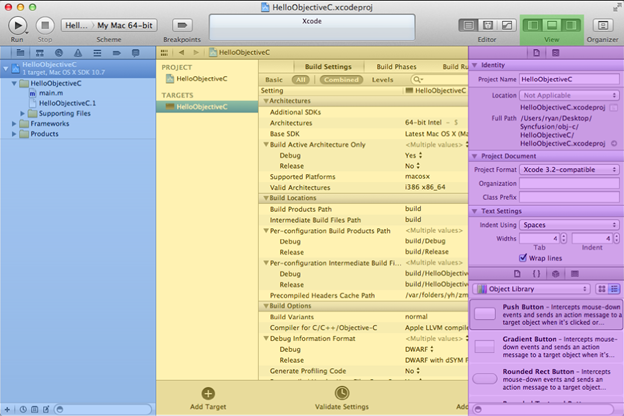Show the Debug navigator
Viewport: 624px width, 416px height.
coord(97,53)
